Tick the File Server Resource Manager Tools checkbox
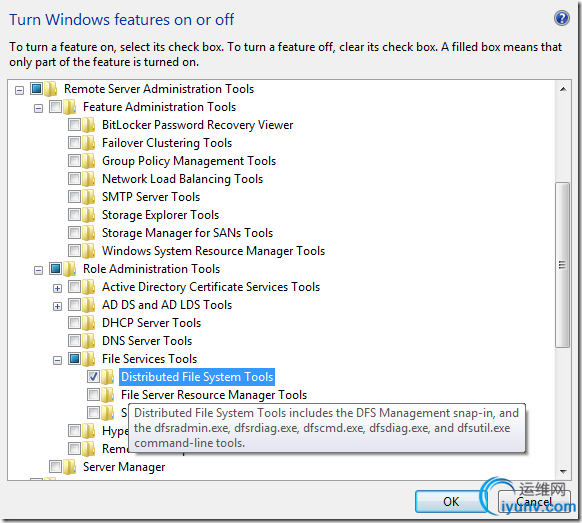This screenshot has height=523, width=582. pyautogui.click(x=93, y=395)
